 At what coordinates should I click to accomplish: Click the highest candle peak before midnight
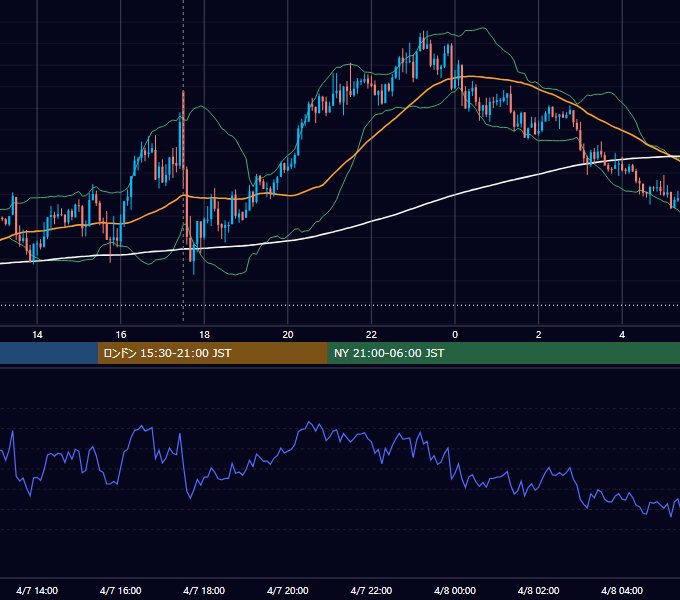[x=423, y=41]
